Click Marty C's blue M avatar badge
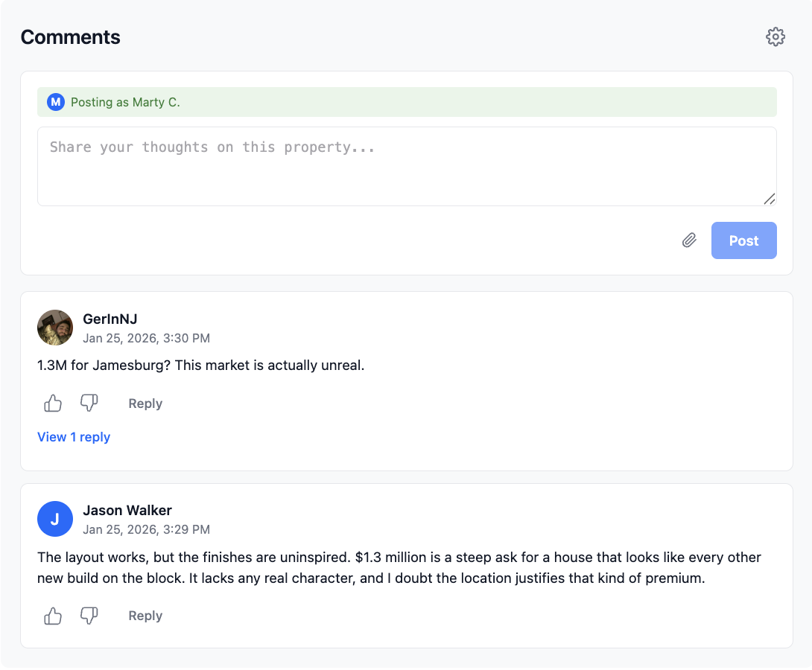This screenshot has width=812, height=670. (56, 102)
